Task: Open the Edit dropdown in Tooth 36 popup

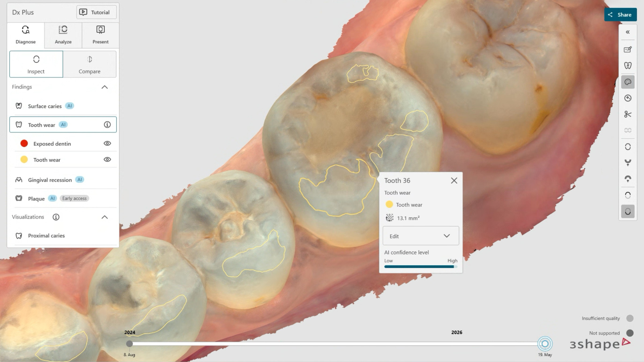Action: click(x=421, y=236)
